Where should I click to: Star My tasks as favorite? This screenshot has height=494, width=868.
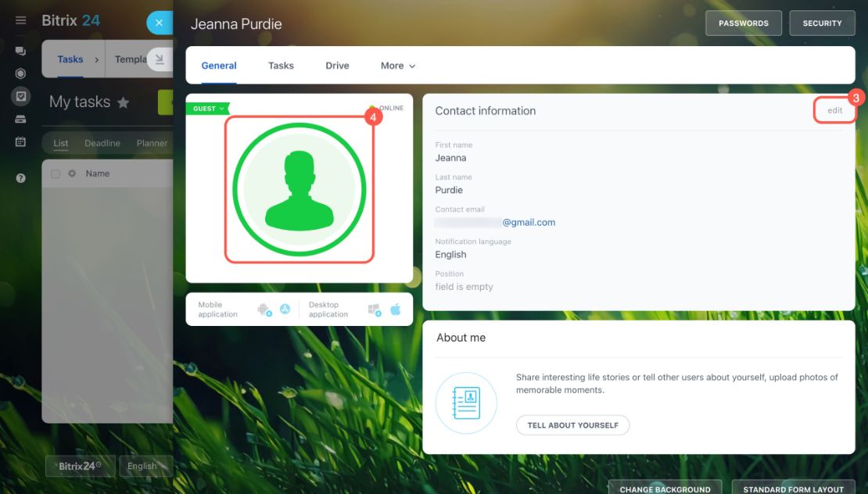[124, 102]
